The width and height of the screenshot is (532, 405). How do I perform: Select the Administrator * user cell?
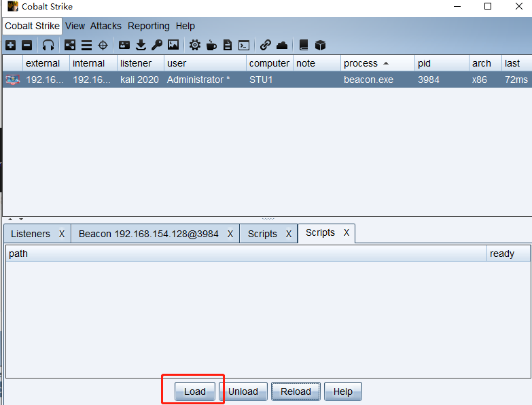point(205,80)
